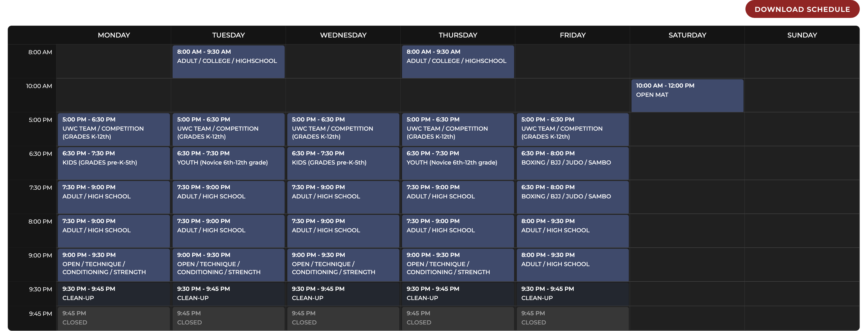Click Friday 5:00 PM UWC Team Competition class
The image size is (868, 331).
click(572, 129)
